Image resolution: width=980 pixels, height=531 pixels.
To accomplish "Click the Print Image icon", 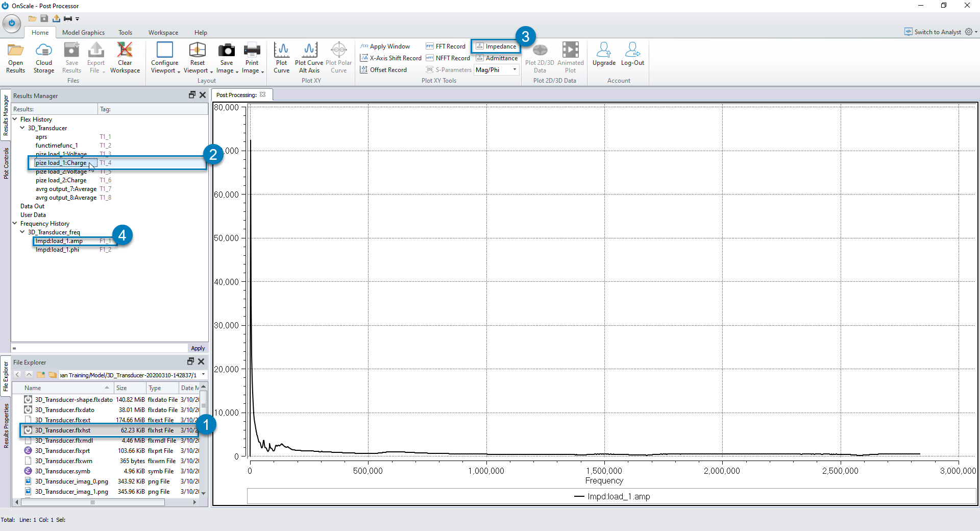I will (x=252, y=50).
